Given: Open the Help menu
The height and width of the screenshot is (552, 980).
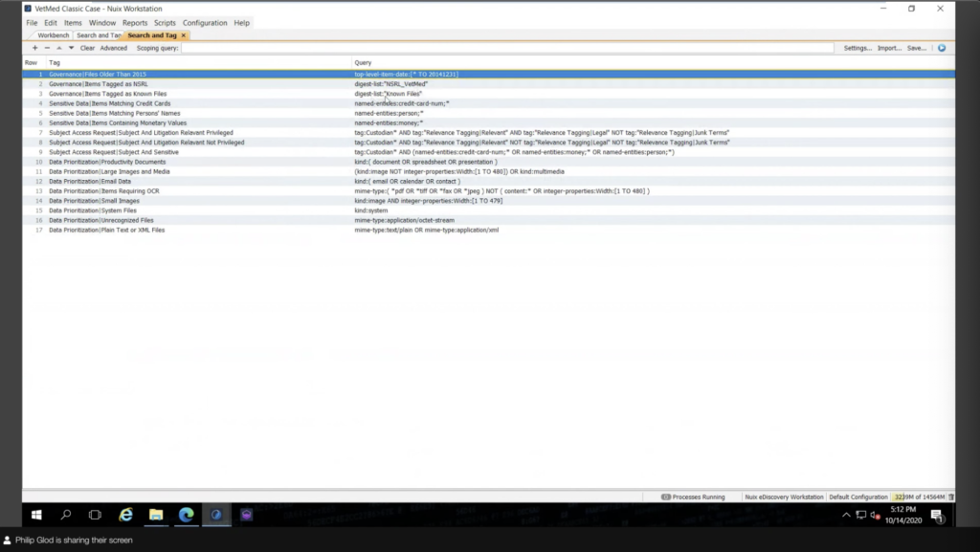Looking at the screenshot, I should click(242, 23).
